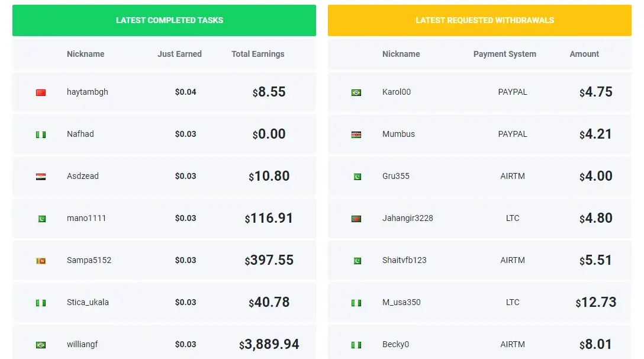Click the $5.51 withdrawal amount
The width and height of the screenshot is (644, 359).
[595, 260]
